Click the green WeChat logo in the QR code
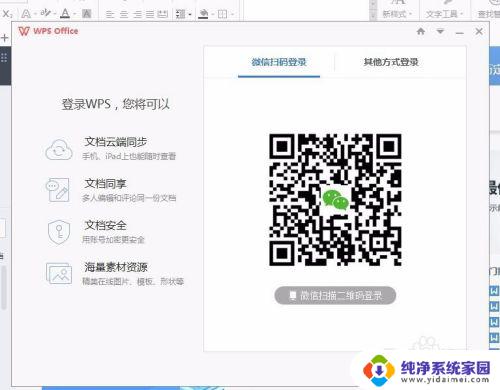 click(335, 199)
